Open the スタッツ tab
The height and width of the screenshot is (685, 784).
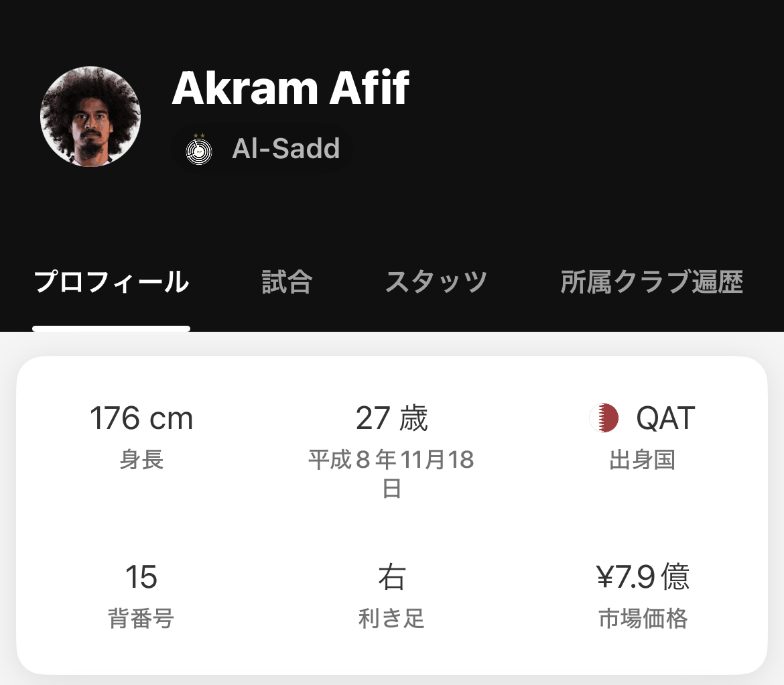point(436,282)
